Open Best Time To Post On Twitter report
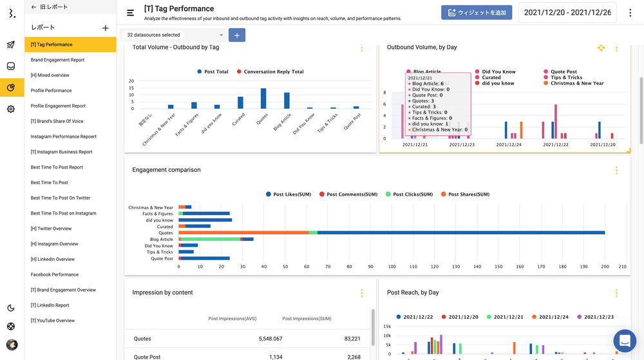644x360 pixels. 61,198
